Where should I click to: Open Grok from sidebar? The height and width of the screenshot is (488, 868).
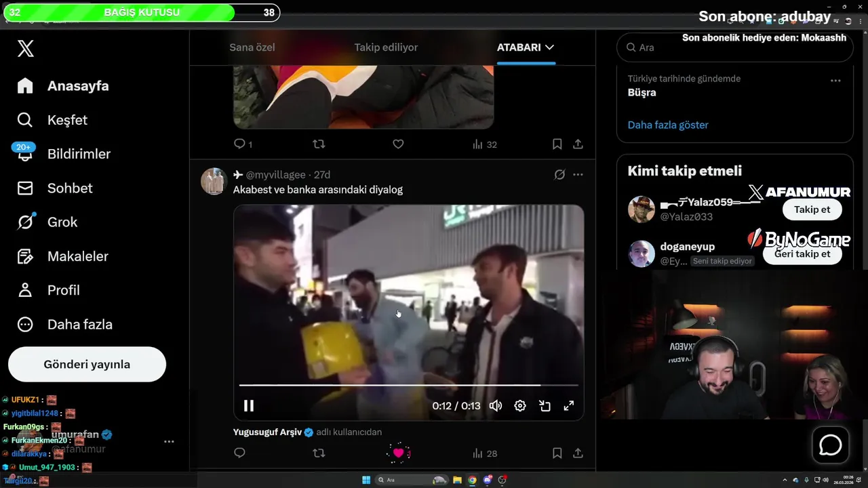(47, 222)
